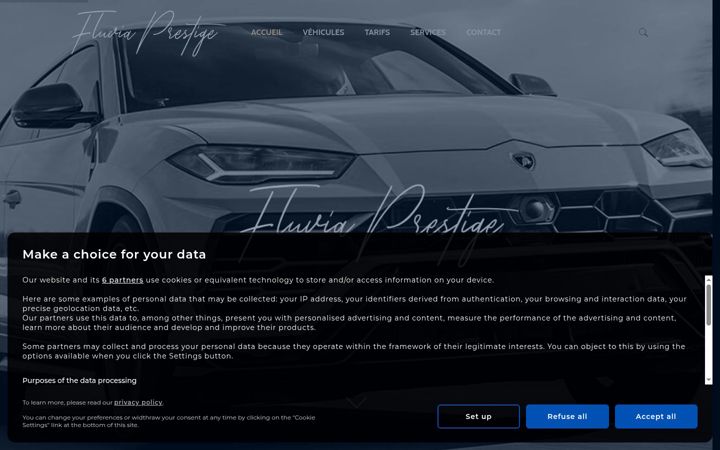The width and height of the screenshot is (720, 450).
Task: Click the Set up cookie button
Action: pos(478,416)
